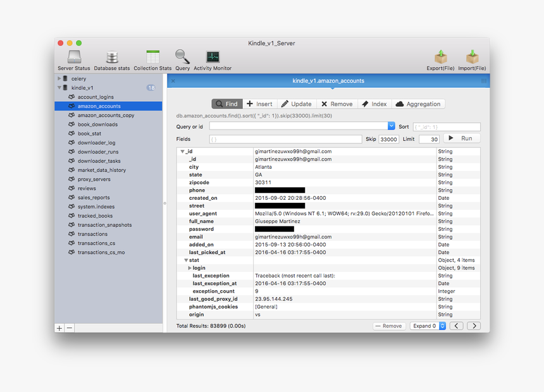Click the celery database icon
Viewport: 544px width, 392px height.
coord(65,79)
